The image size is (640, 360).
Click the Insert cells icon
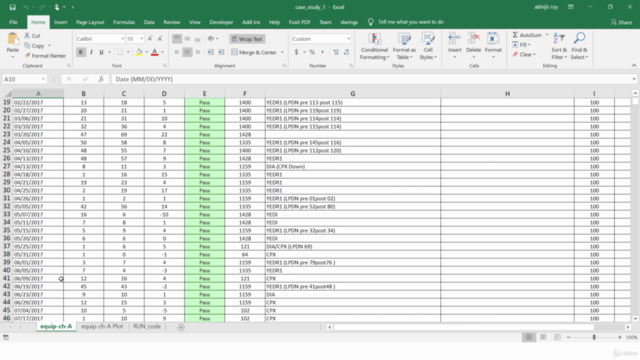[454, 39]
